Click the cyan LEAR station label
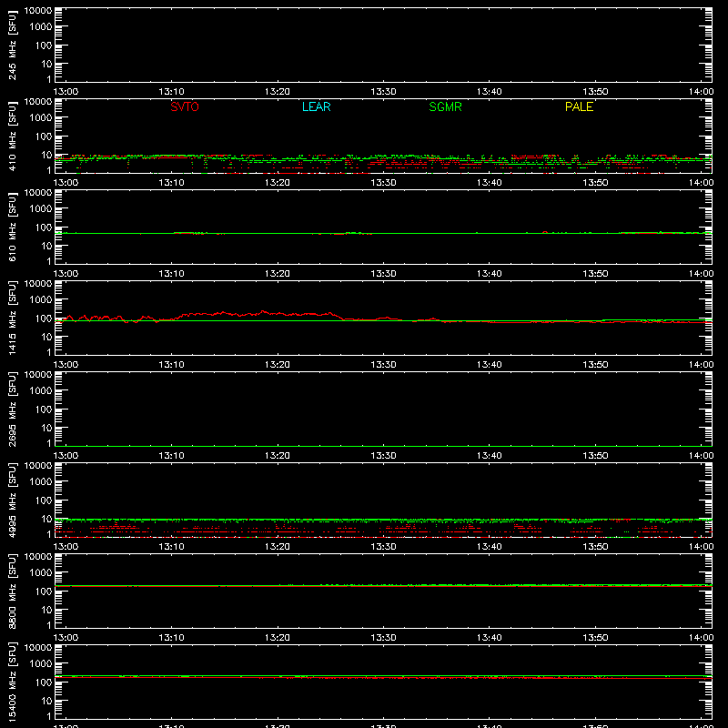Image resolution: width=728 pixels, height=728 pixels. [316, 106]
